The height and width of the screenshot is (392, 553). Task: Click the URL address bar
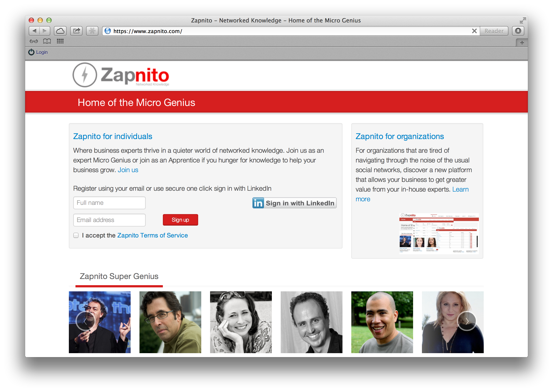click(x=291, y=31)
